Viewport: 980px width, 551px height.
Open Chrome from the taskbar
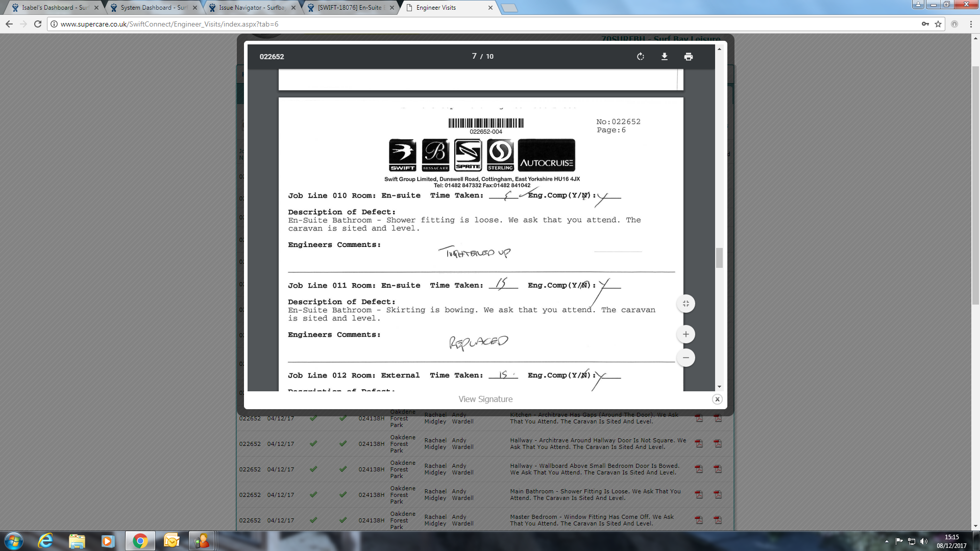coord(140,541)
